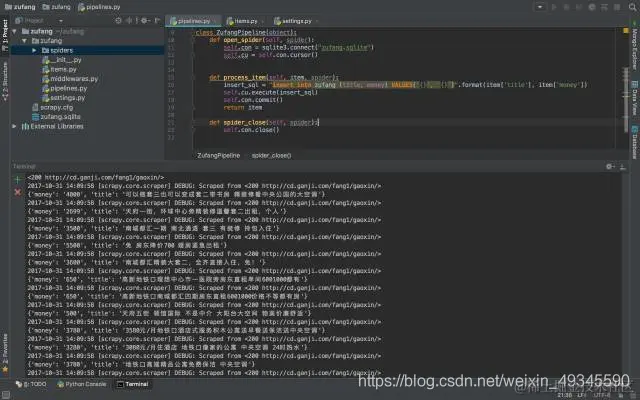Screen dimensions: 640x400
Task: Open the Python Console tab
Action: coord(82,384)
